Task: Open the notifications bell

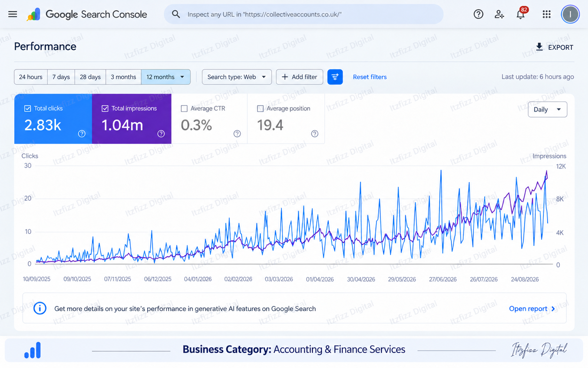Action: tap(521, 14)
